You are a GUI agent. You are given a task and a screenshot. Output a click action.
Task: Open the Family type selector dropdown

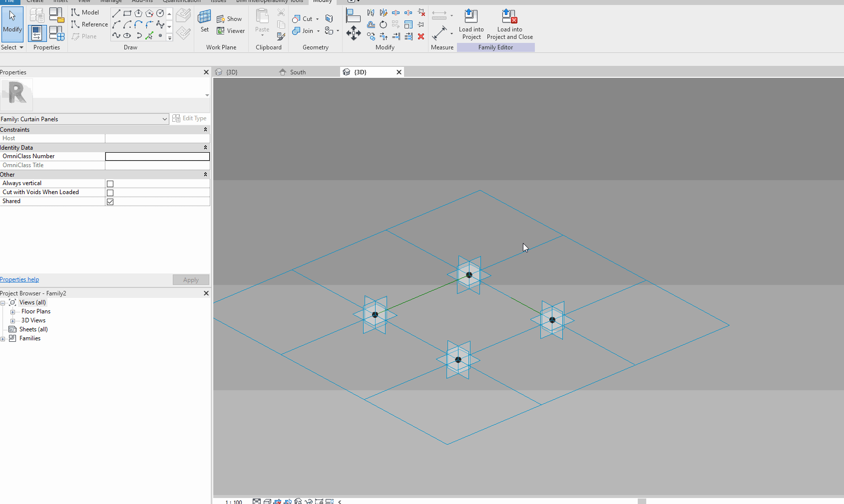[165, 119]
